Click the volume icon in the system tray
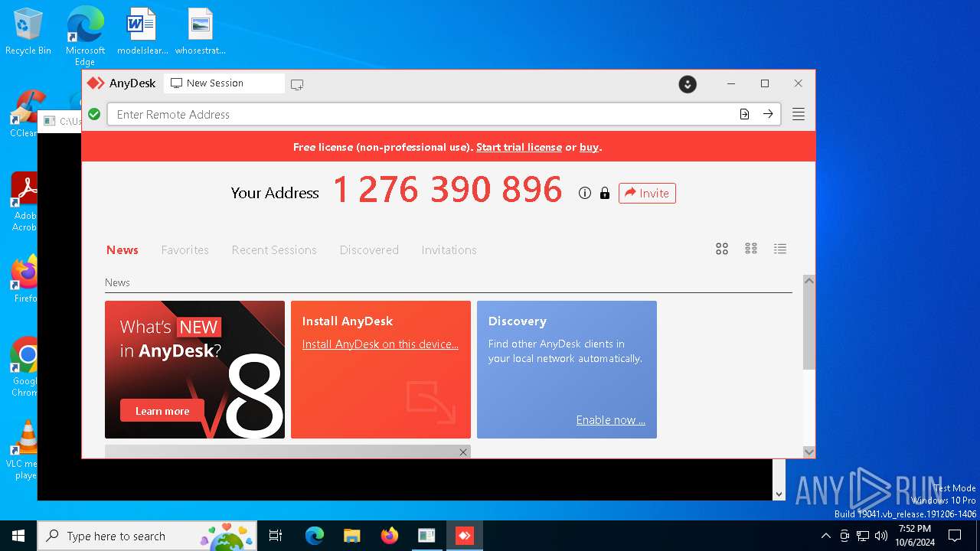Viewport: 980px width, 551px height. 881,536
